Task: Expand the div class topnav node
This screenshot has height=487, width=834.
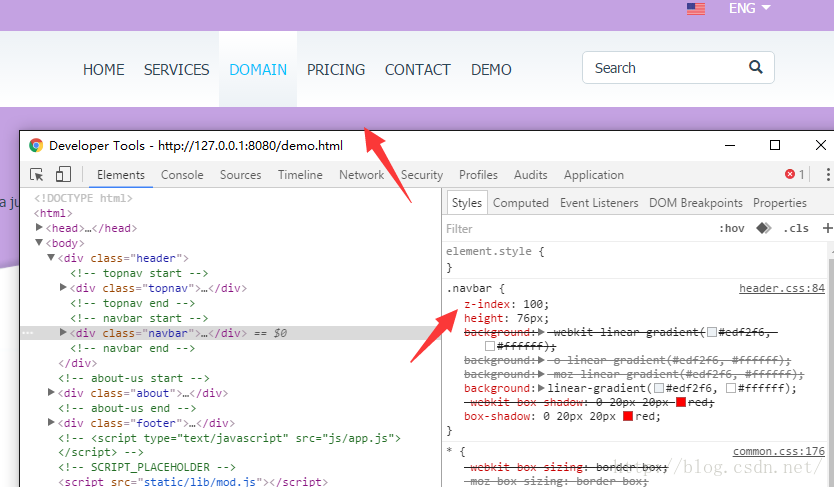Action: [63, 288]
